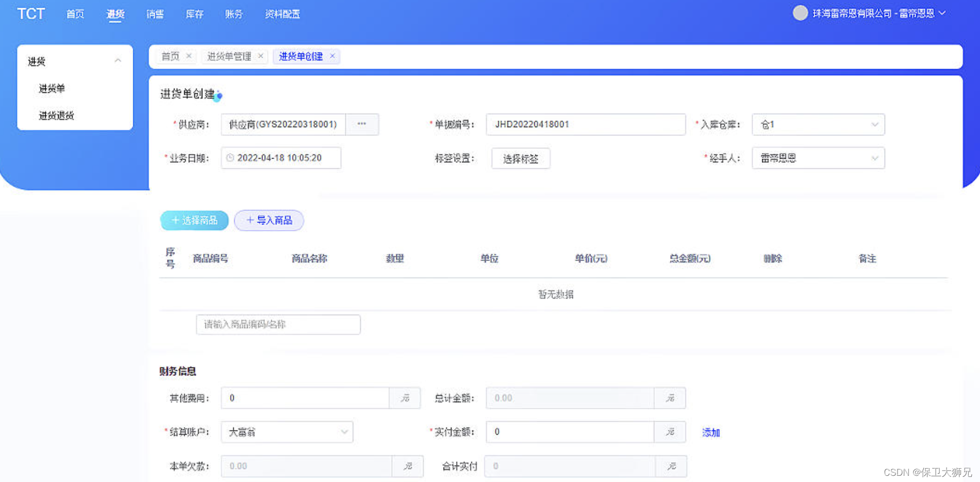
Task: Open 销售 in top navigation
Action: (x=155, y=14)
